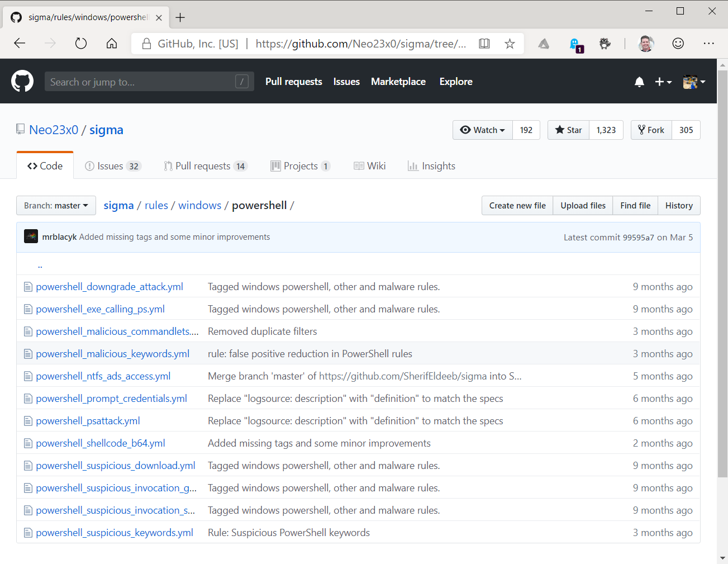Click Upload files button
The width and height of the screenshot is (728, 564).
tap(583, 206)
